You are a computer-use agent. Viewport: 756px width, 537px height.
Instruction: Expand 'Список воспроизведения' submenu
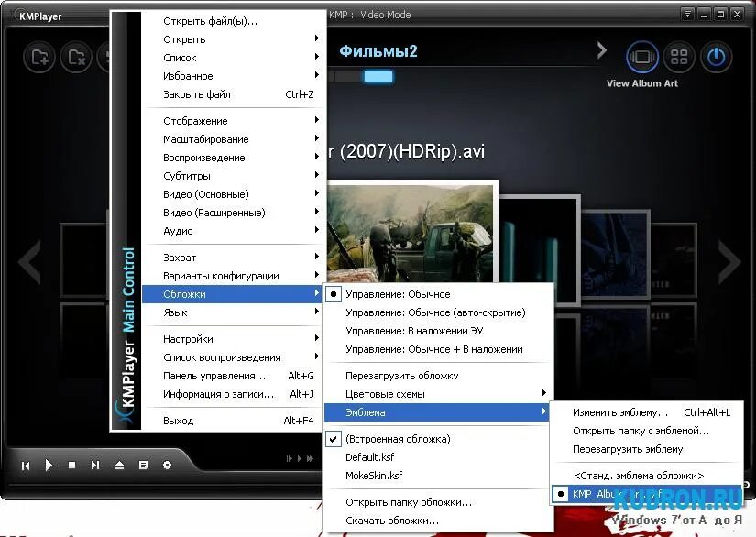point(234,357)
